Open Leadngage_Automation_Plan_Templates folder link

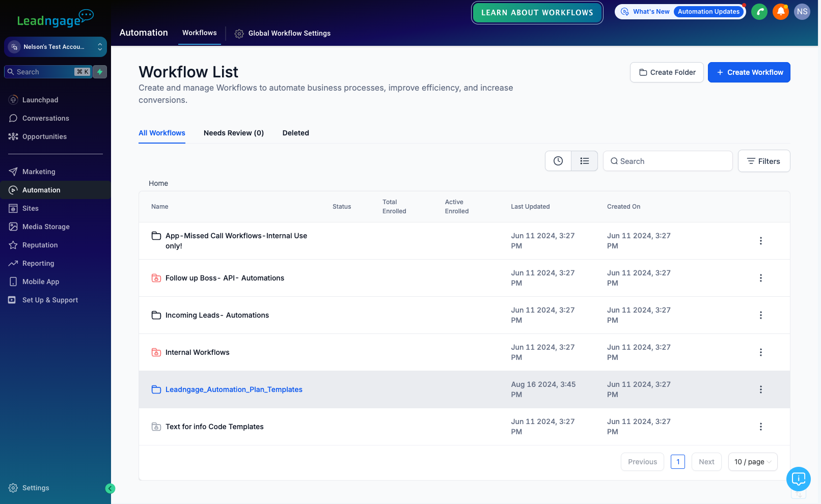234,389
